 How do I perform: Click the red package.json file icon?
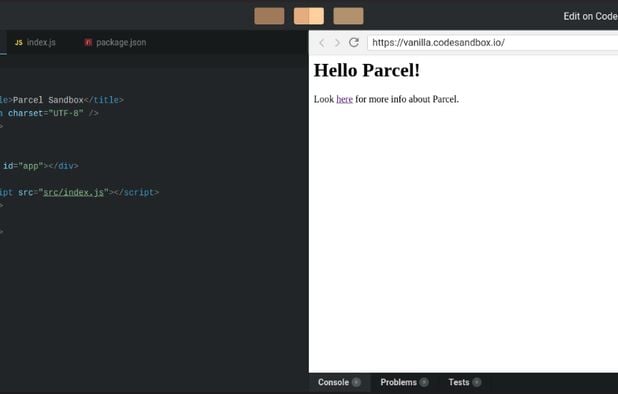click(x=88, y=42)
